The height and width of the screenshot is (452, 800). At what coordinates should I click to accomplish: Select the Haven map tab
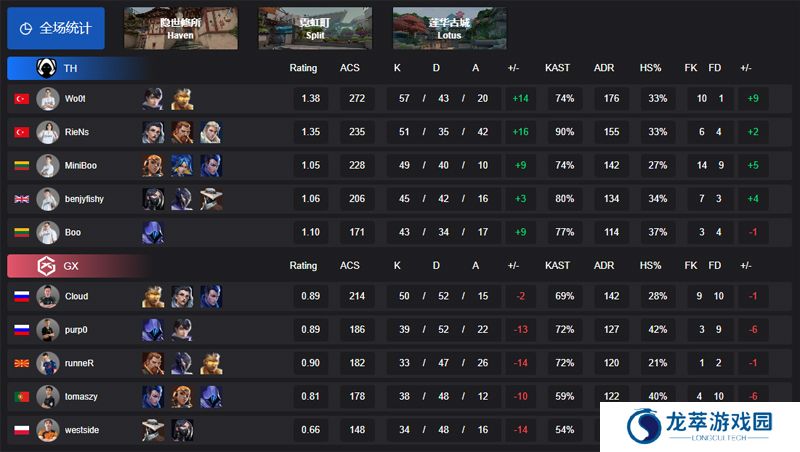[181, 28]
